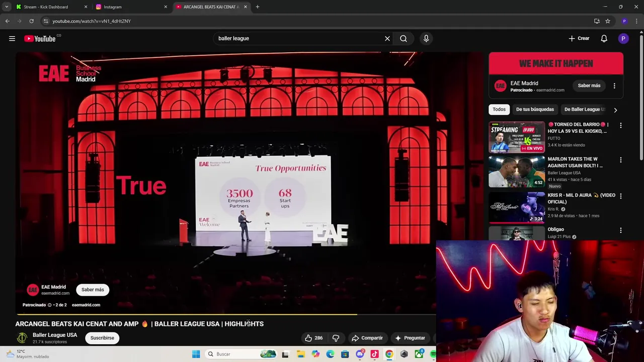Start voice search with microphone

pyautogui.click(x=426, y=38)
